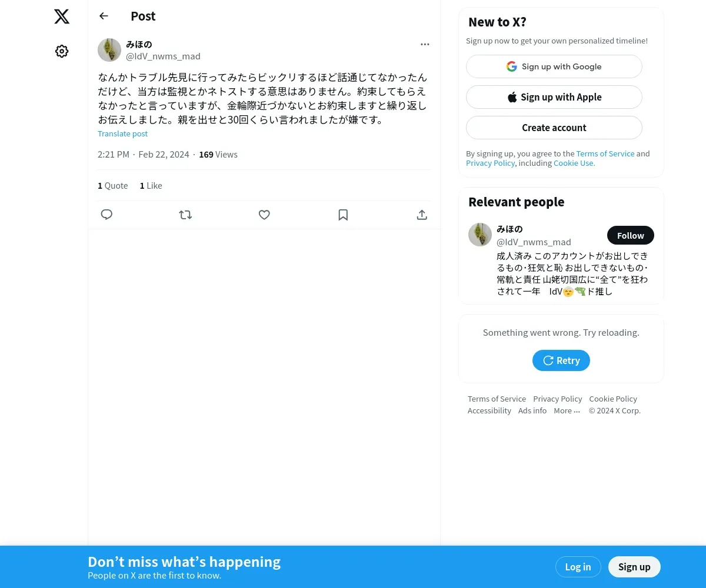Screen dimensions: 706x588
Task: Sign up with Apple button
Action: 554,97
